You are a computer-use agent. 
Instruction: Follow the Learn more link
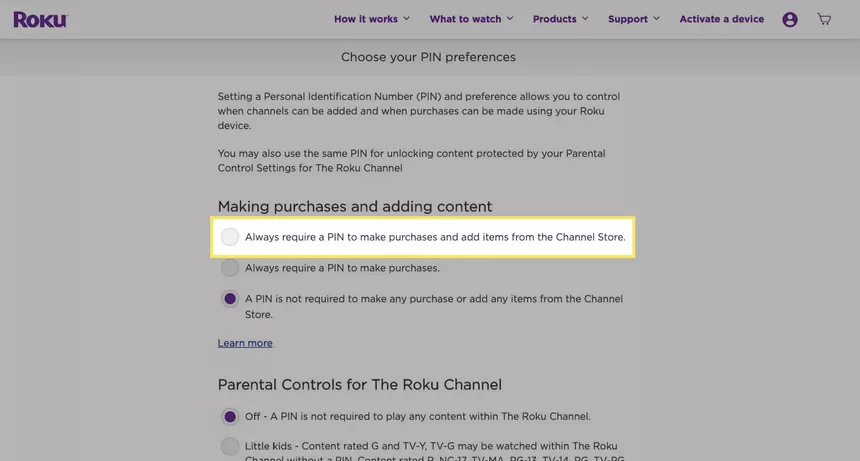(245, 343)
